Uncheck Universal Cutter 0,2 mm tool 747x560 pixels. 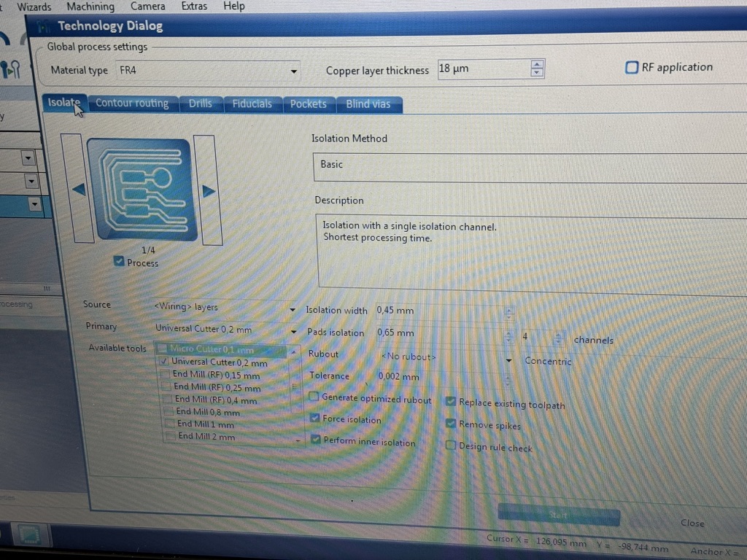click(163, 361)
